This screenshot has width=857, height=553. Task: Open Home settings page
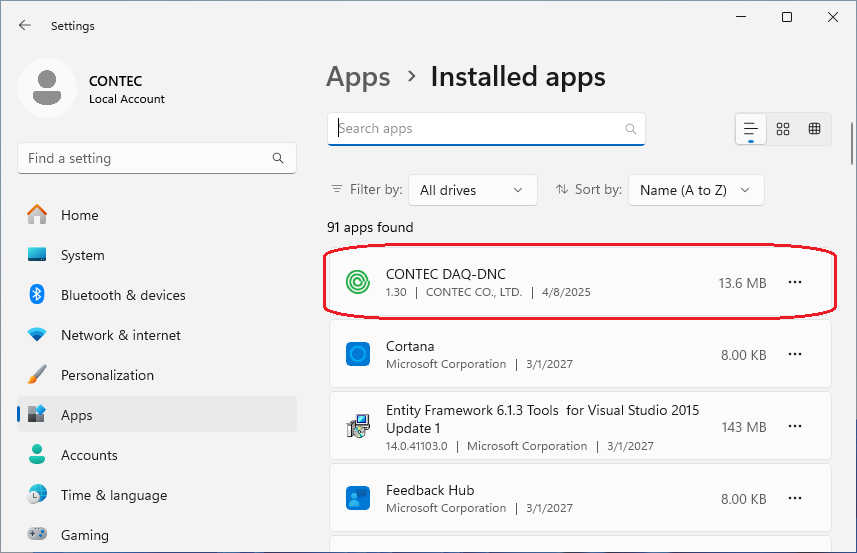(x=157, y=215)
